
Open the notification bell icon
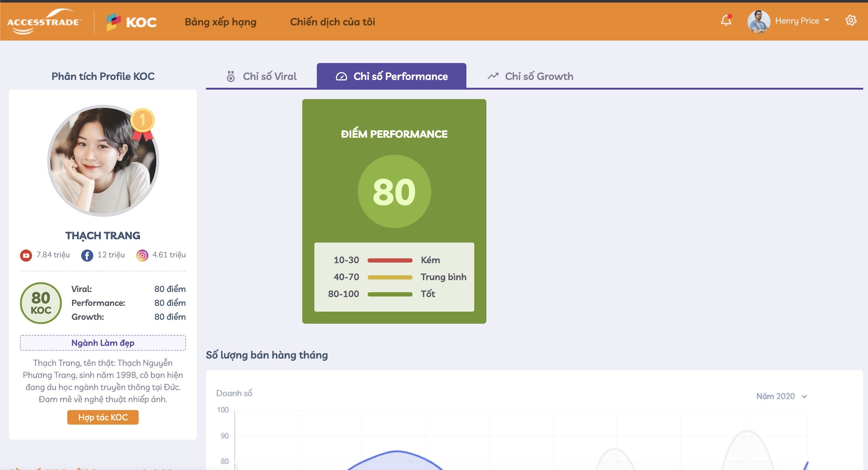pos(726,20)
